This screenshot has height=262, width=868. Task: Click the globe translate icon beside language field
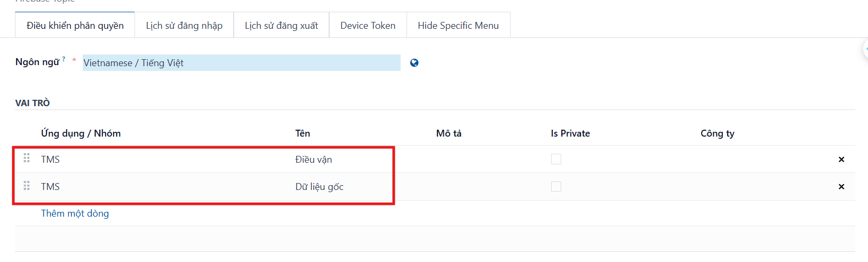pos(414,63)
